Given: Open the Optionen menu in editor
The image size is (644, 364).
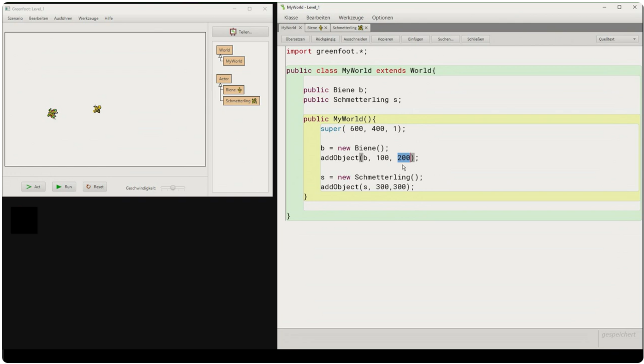Looking at the screenshot, I should point(382,18).
